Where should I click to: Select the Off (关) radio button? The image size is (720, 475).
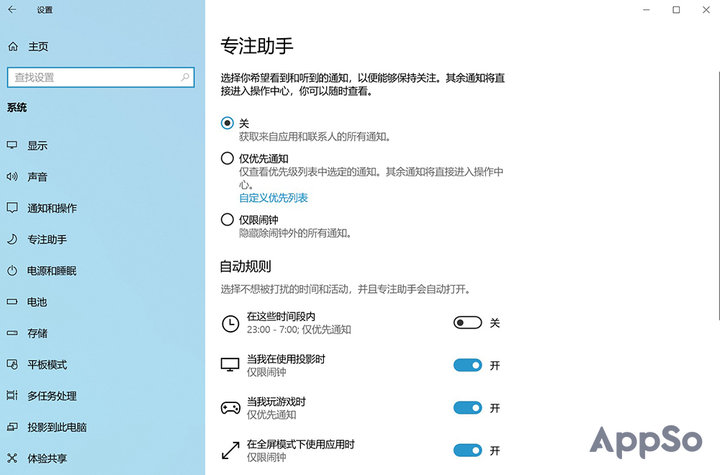click(x=227, y=123)
